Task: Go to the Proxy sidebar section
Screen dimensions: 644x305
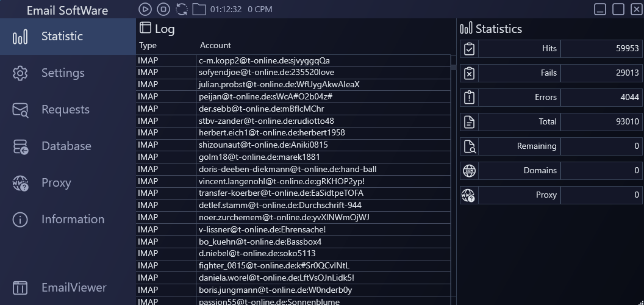Action: coord(56,183)
